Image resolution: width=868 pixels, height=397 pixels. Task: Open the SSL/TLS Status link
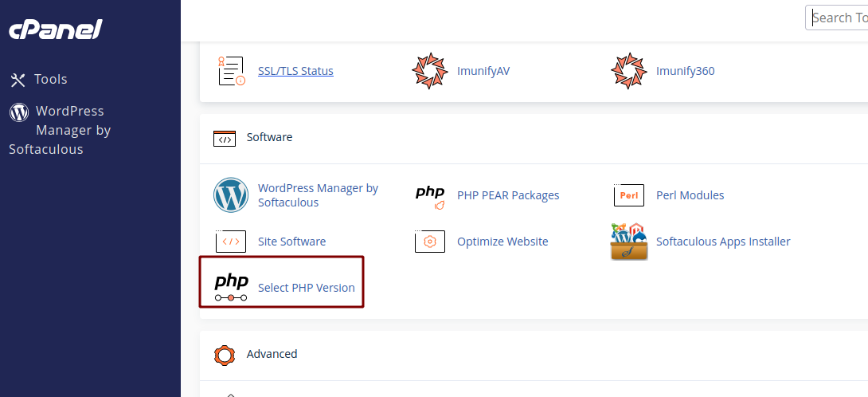coord(295,71)
